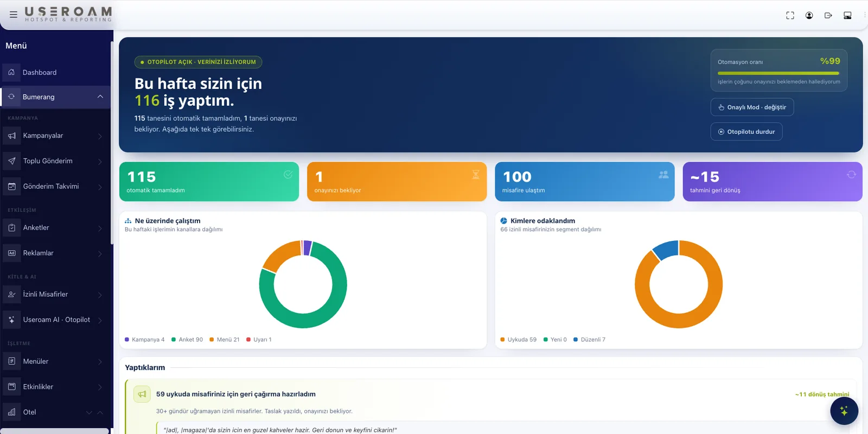Click the Toplu Gönderim paper plane icon
868x434 pixels.
[x=12, y=161]
